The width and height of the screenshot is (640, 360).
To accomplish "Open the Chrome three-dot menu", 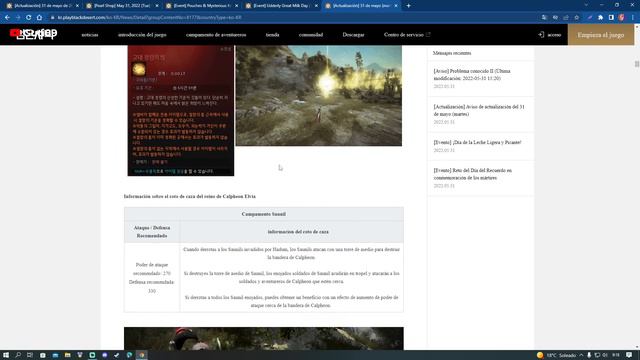I will [x=633, y=18].
